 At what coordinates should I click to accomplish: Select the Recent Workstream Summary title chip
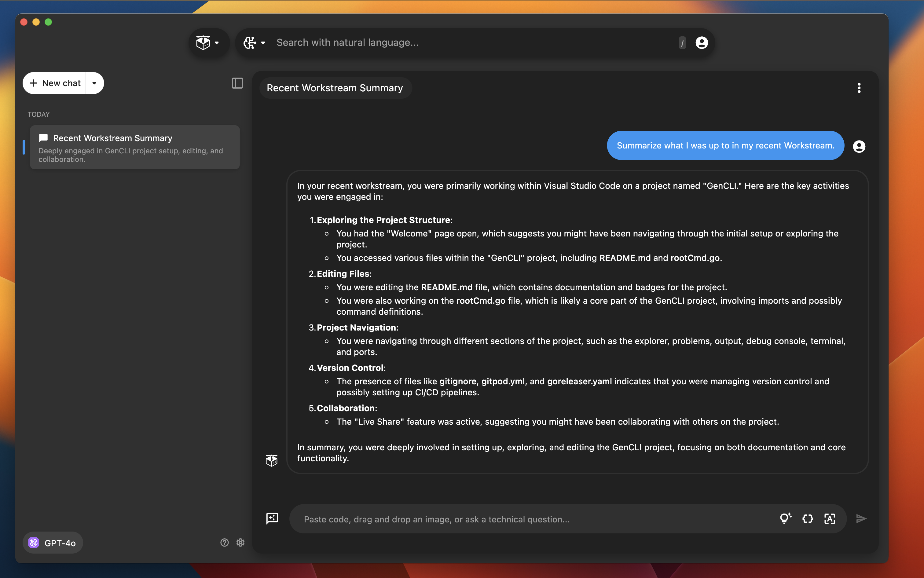tap(335, 88)
